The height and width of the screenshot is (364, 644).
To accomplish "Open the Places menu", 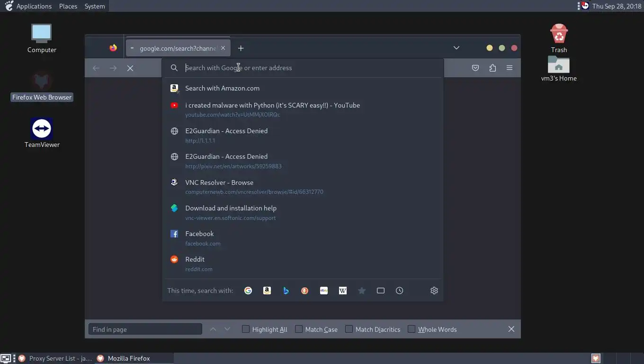I will click(68, 6).
